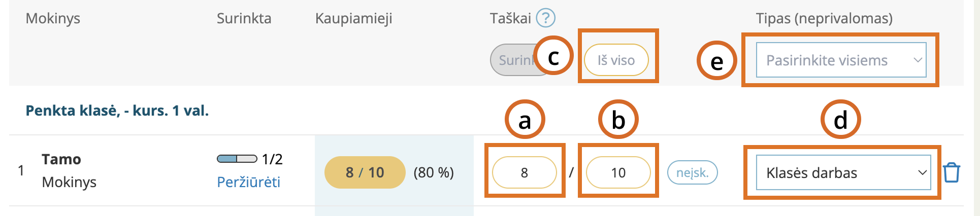Click the circled letter b marker
Image resolution: width=980 pixels, height=216 pixels.
(618, 120)
